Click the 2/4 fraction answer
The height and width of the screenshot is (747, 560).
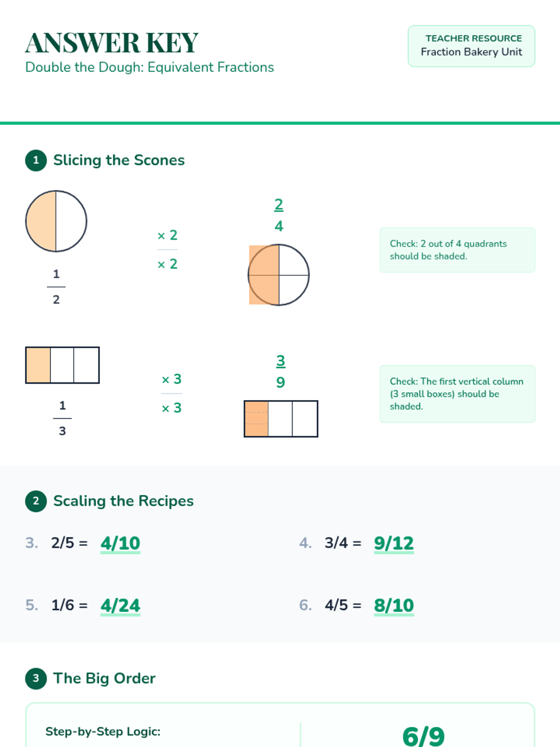point(279,215)
